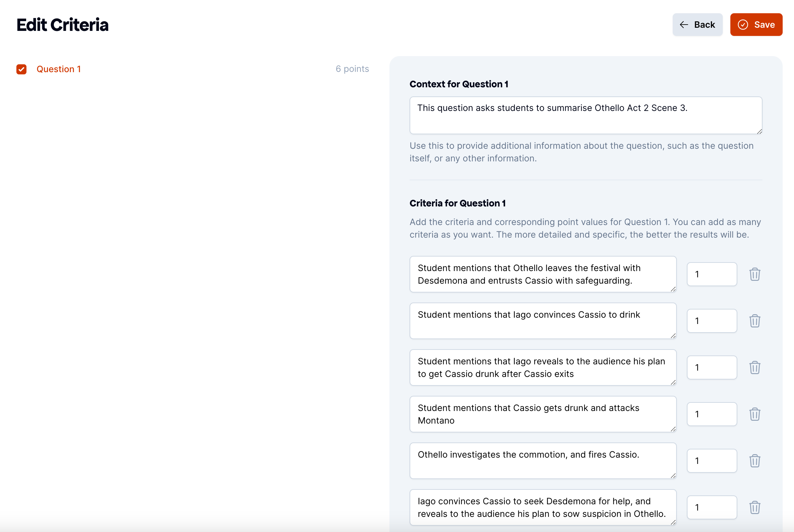Delete the Othello leaves the festival criterion

click(x=754, y=274)
